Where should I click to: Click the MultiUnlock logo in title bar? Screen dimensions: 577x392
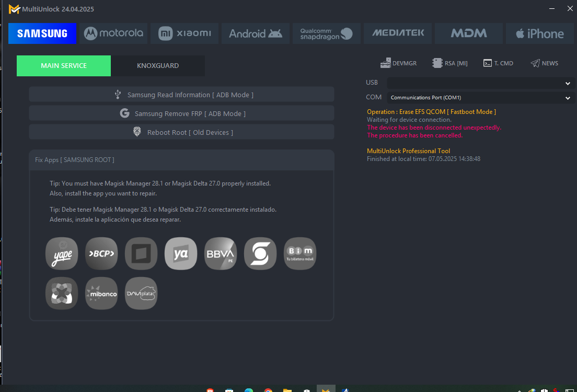coord(14,9)
